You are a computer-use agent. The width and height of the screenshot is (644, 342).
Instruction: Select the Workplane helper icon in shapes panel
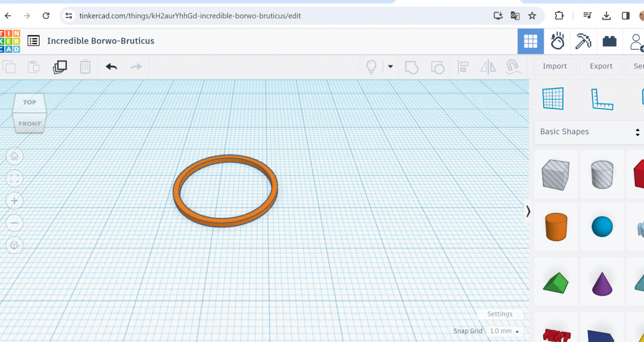tap(553, 98)
